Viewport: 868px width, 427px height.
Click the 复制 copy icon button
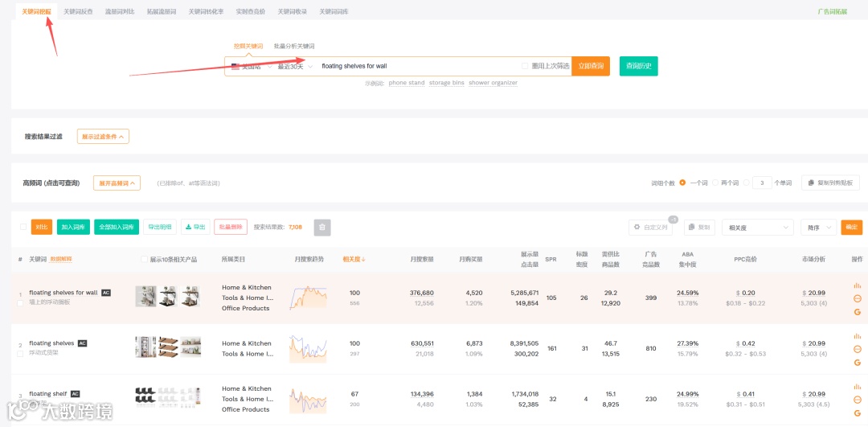[699, 227]
